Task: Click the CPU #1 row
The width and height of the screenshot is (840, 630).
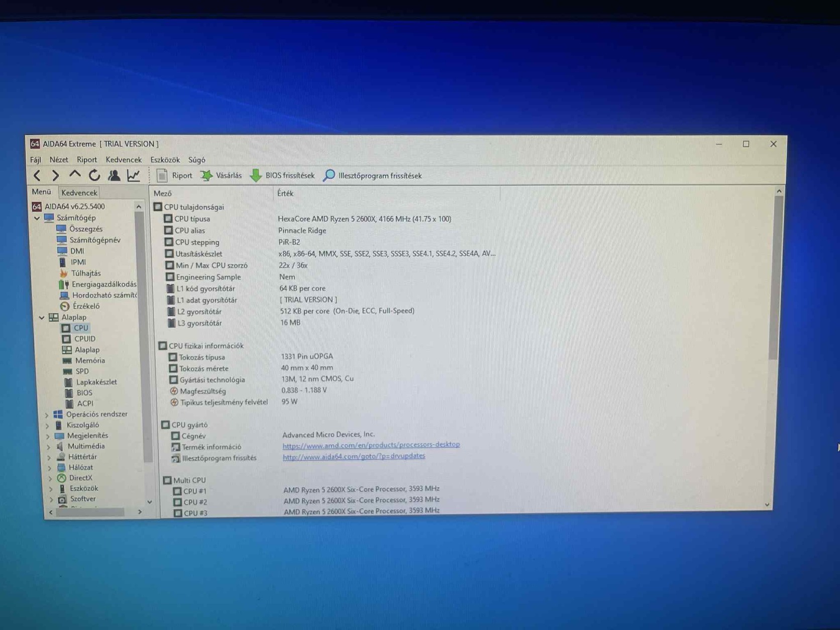Action: (x=306, y=490)
